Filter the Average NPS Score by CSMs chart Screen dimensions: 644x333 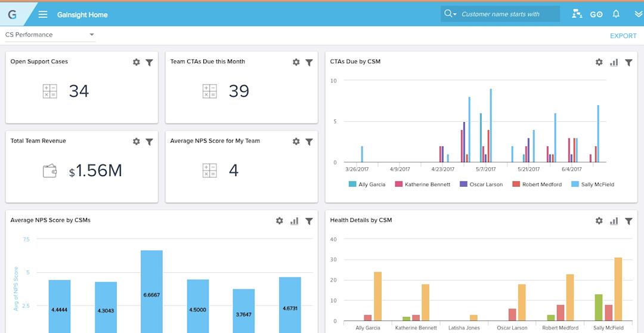coord(309,221)
